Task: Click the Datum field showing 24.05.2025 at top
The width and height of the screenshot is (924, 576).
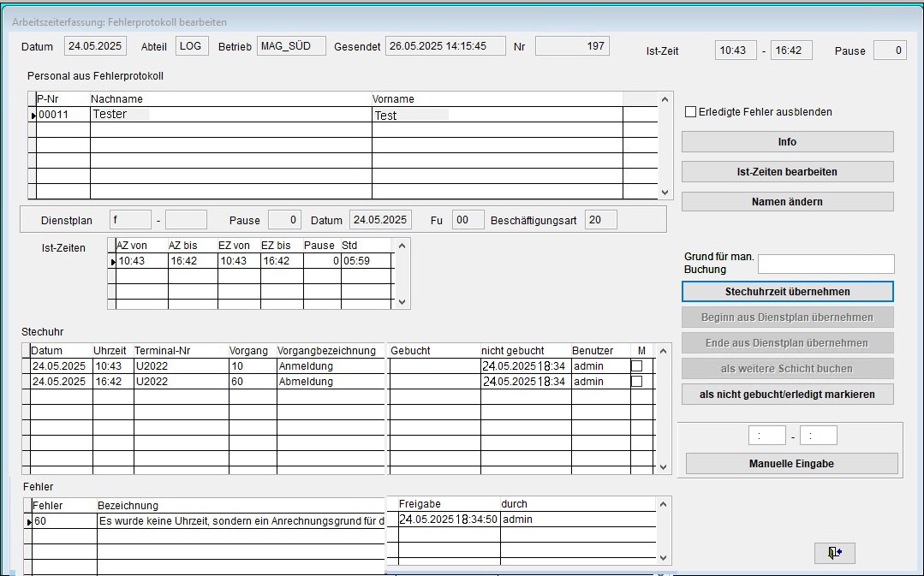Action: (x=95, y=46)
